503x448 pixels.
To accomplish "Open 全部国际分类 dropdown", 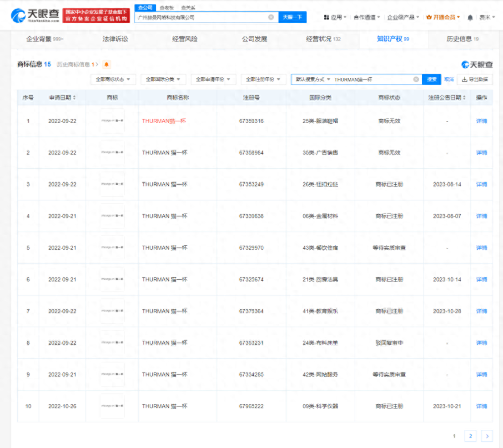I will click(163, 79).
